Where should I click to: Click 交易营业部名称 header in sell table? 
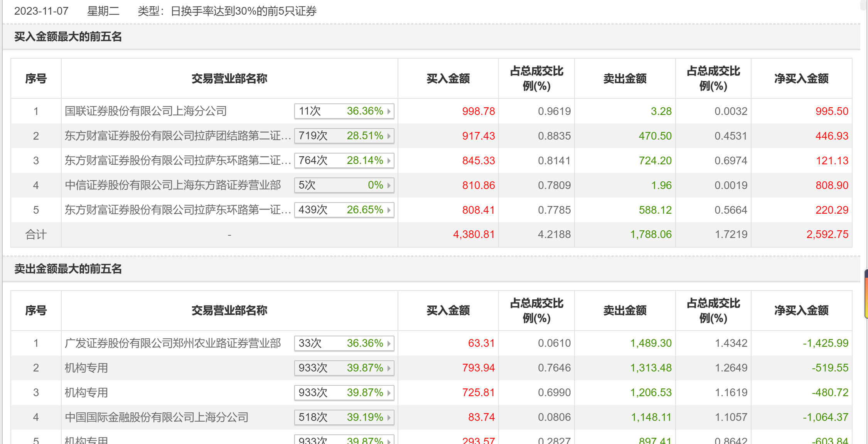coord(229,311)
